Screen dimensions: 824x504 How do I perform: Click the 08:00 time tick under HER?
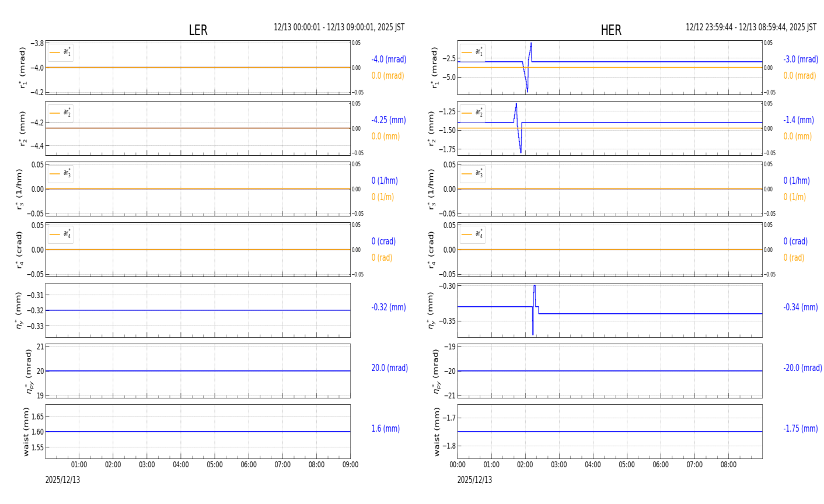click(x=728, y=465)
